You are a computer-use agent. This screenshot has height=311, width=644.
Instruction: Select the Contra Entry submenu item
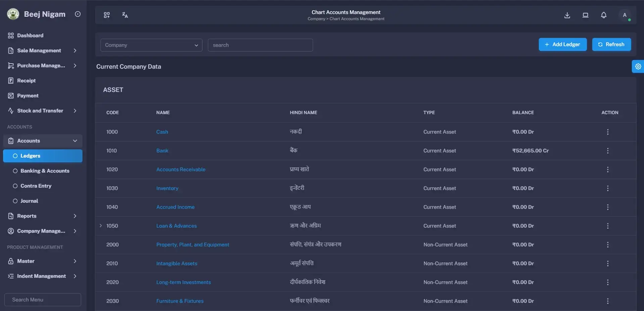point(36,186)
